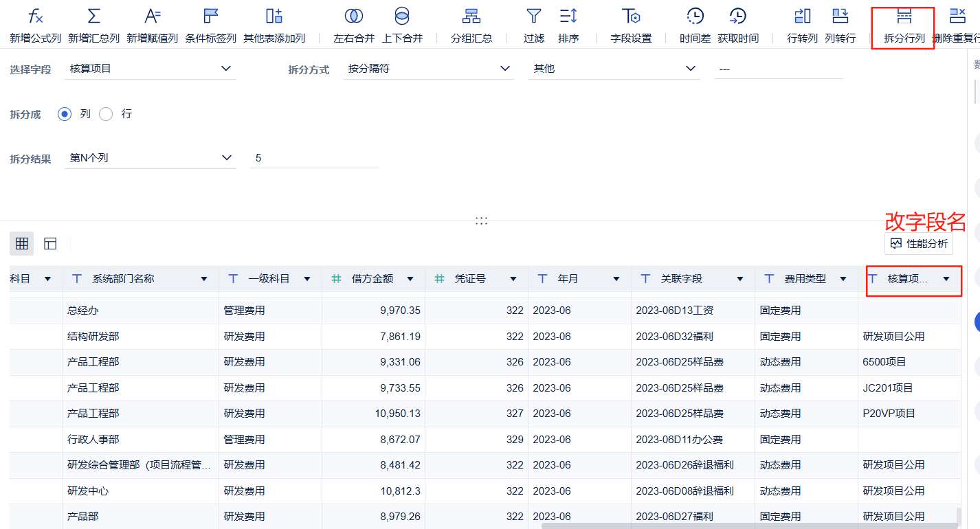
Task: Choose the 左右合并 join tool
Action: [354, 25]
